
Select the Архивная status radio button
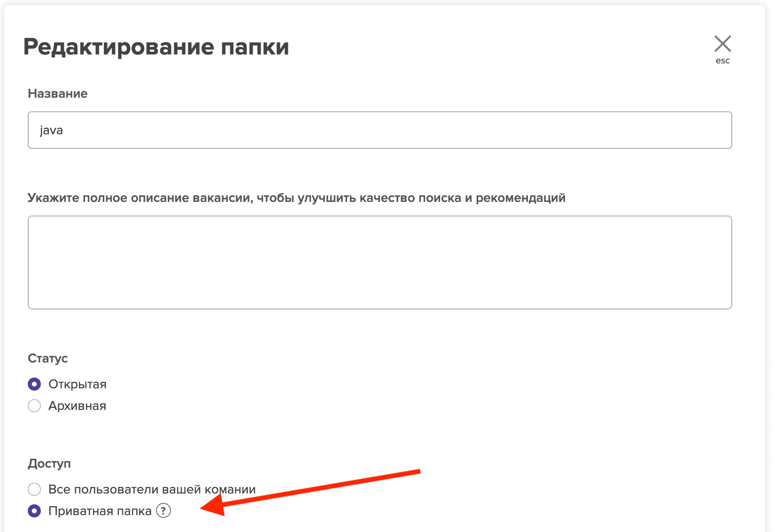34,406
